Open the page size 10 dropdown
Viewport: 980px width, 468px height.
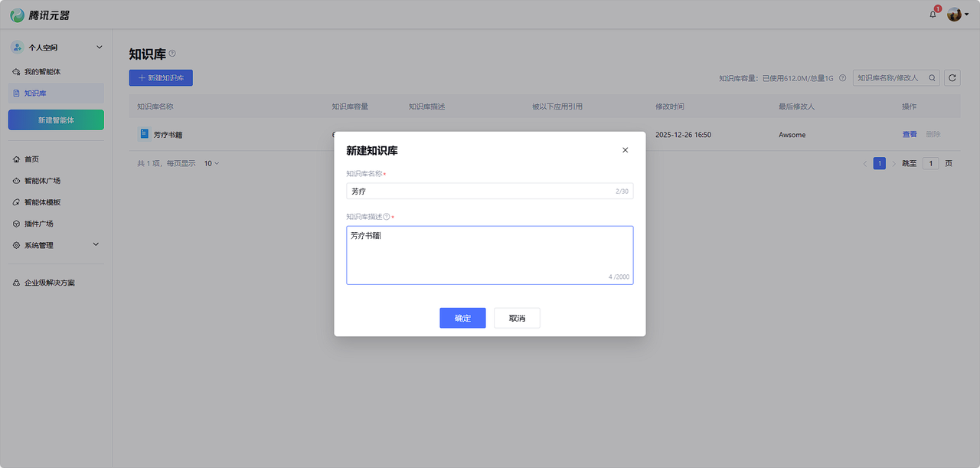[211, 163]
